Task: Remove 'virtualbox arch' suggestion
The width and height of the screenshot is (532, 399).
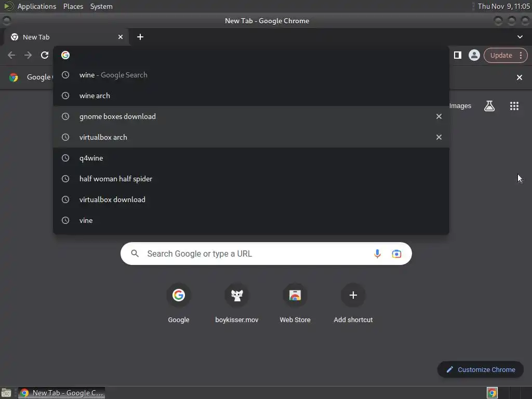Action: pyautogui.click(x=438, y=137)
